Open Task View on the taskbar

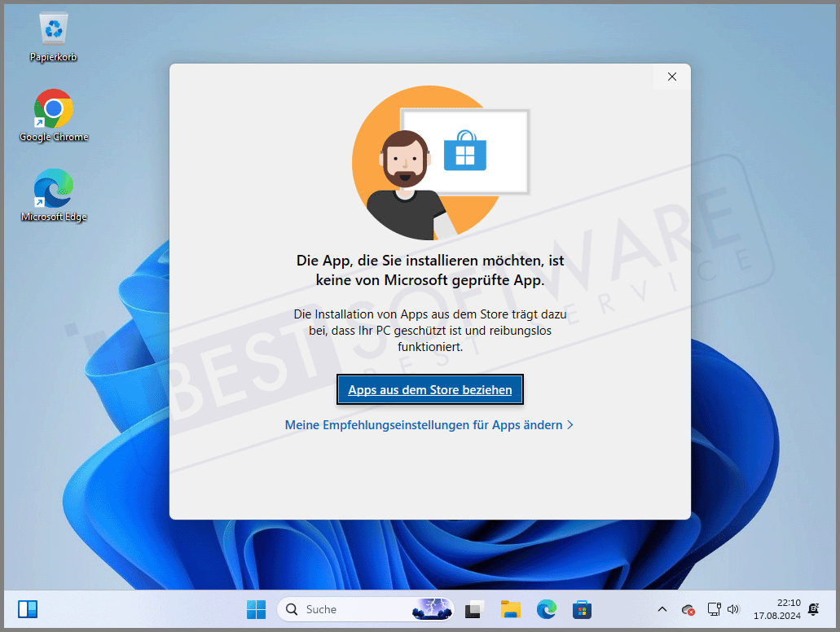475,609
